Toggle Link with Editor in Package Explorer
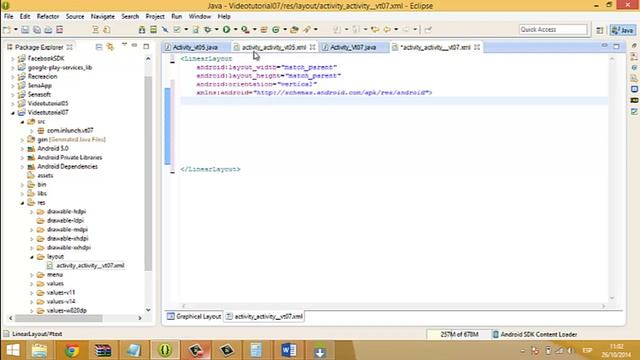 tap(110, 47)
